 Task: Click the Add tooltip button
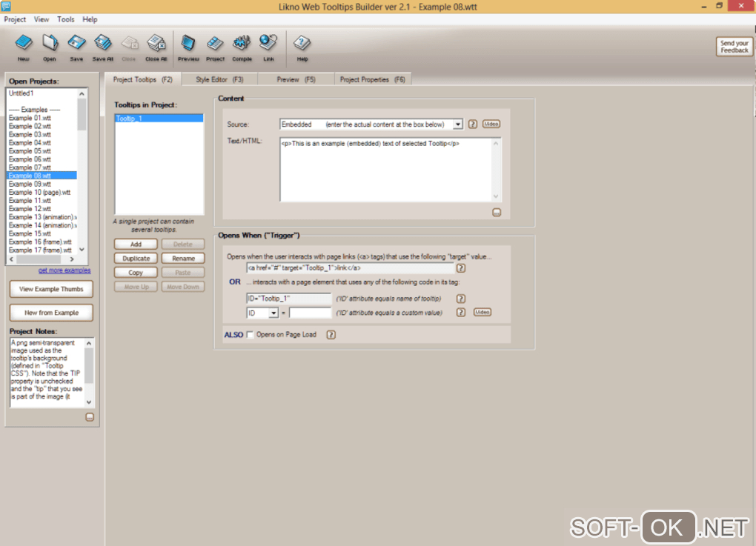pos(136,244)
